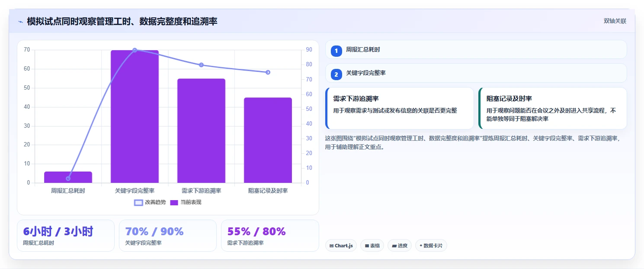Open the 需求下游追溯率 description card
644x269 pixels.
pyautogui.click(x=400, y=108)
